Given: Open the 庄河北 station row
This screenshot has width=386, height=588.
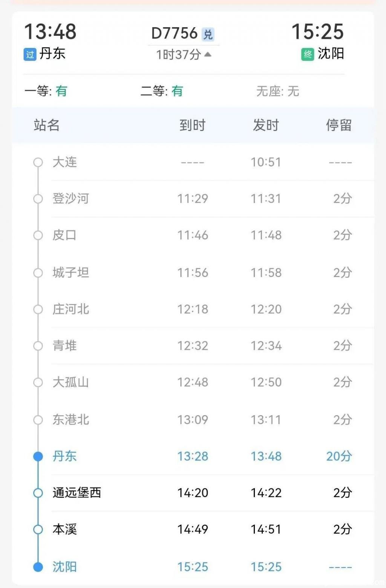Looking at the screenshot, I should 193,309.
